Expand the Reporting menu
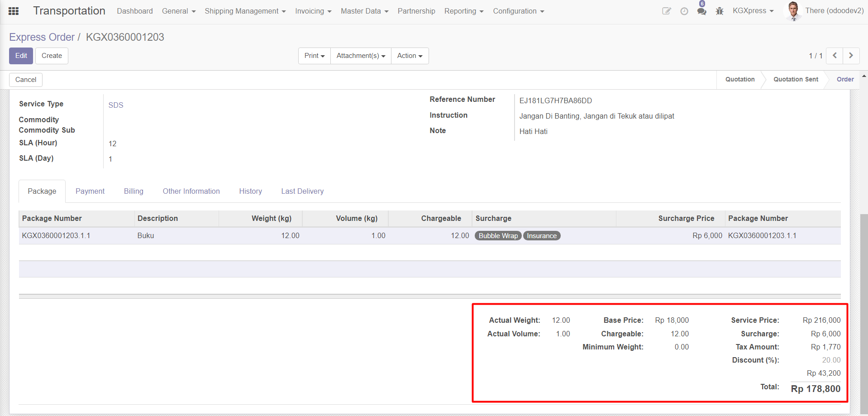This screenshot has width=868, height=416. point(464,11)
